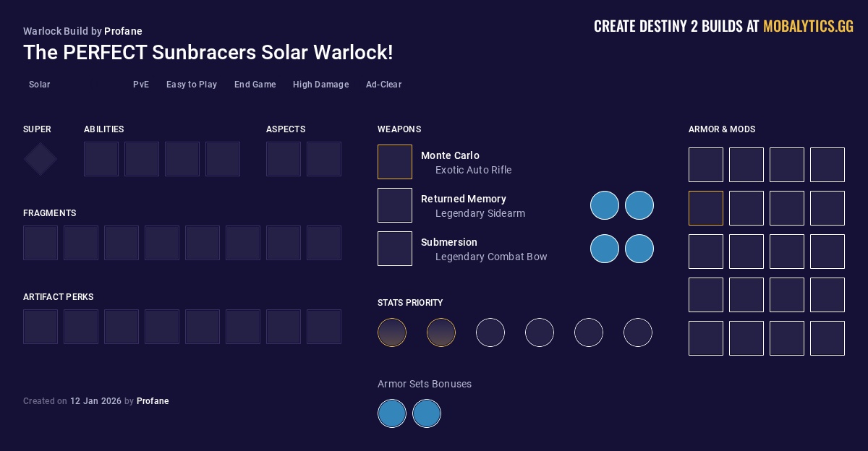Select the first Armor Sets Bonuses circle
This screenshot has height=451, width=868.
[392, 413]
